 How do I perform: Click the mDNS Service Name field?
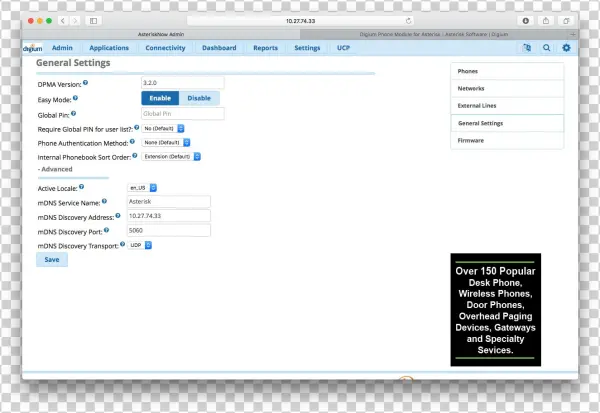(169, 202)
